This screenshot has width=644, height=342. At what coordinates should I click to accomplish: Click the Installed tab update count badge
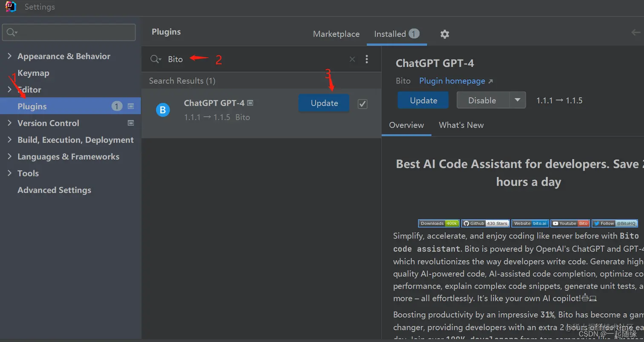pos(414,34)
